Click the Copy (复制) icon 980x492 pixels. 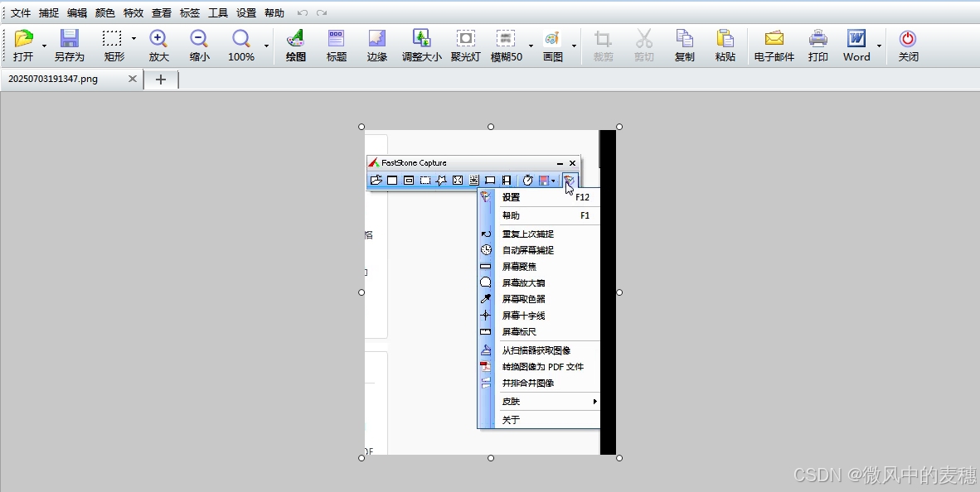coord(684,46)
